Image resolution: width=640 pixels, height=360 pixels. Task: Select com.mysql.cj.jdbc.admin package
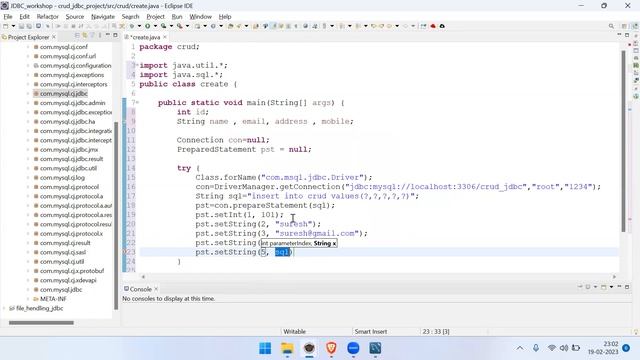(x=72, y=103)
